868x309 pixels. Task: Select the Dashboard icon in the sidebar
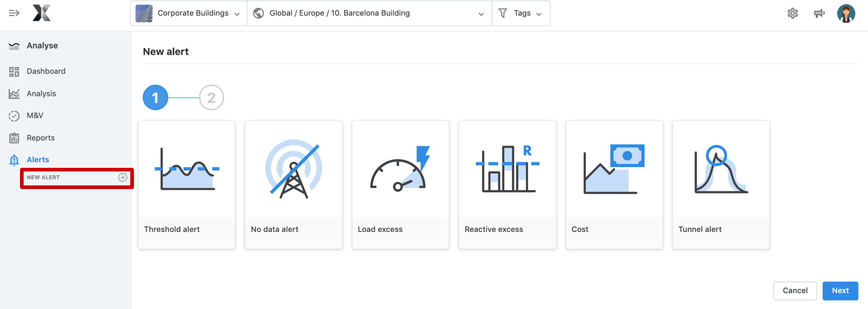tap(14, 71)
